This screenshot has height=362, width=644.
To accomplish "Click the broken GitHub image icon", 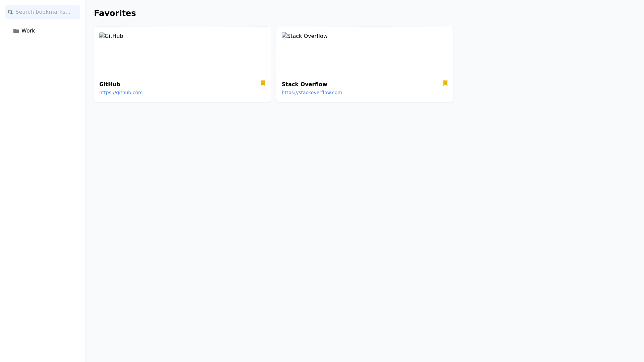I will [x=102, y=36].
